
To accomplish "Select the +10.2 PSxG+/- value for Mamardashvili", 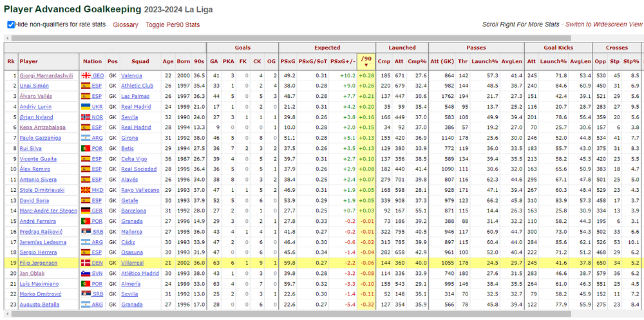I will click(x=348, y=75).
